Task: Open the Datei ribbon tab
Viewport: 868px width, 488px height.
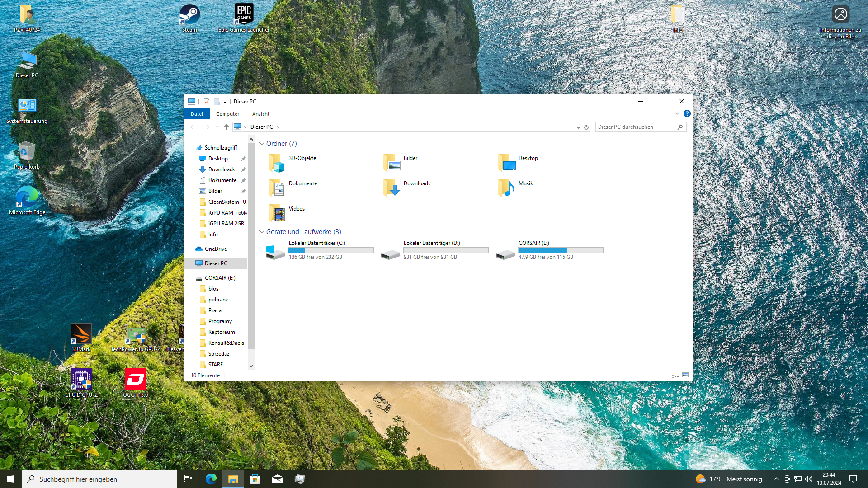Action: 197,114
